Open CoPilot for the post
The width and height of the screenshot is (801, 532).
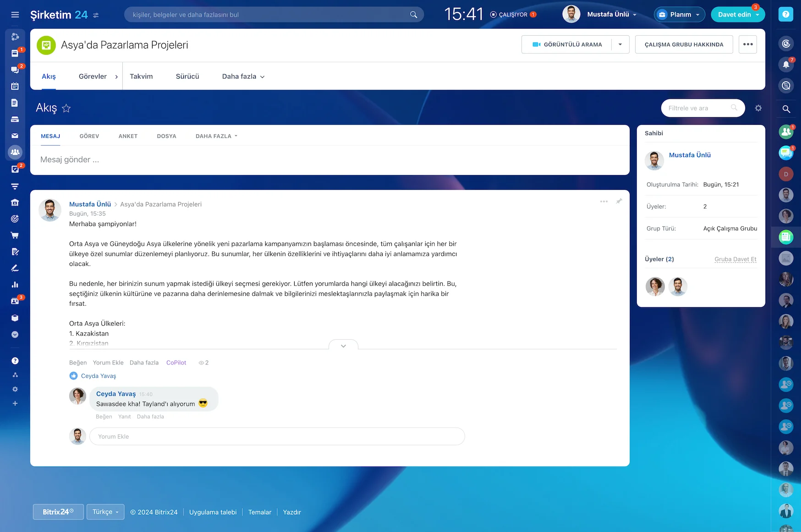pyautogui.click(x=176, y=363)
